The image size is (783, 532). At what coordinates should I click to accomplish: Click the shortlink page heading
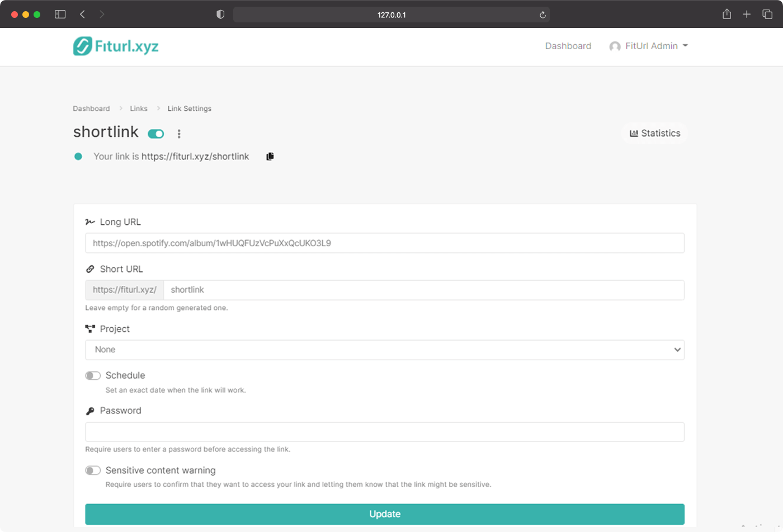106,132
